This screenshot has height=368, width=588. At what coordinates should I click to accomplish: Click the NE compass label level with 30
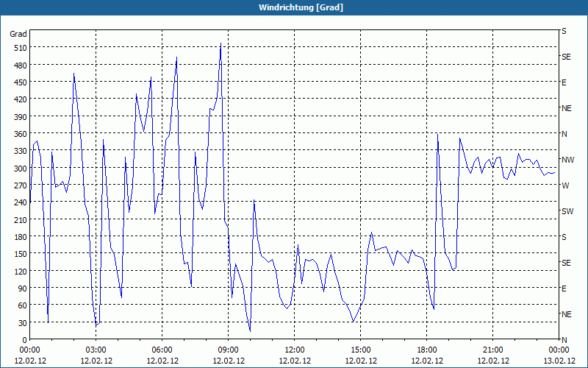click(567, 314)
